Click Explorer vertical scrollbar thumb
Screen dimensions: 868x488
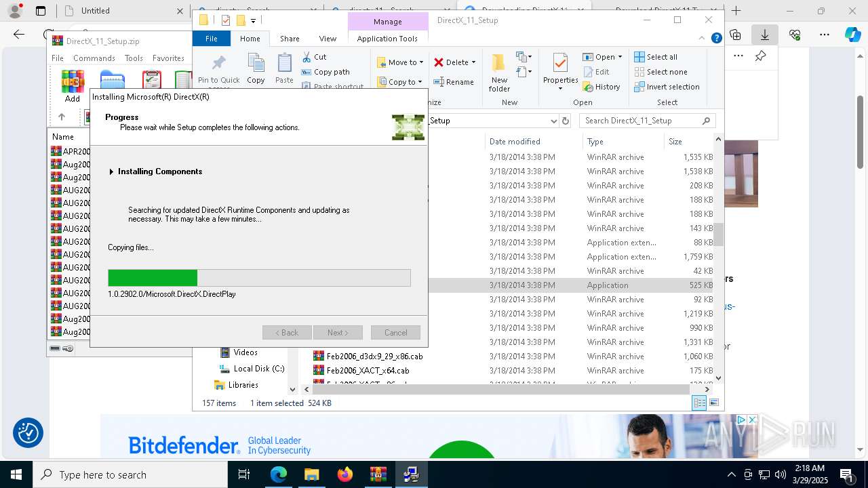pyautogui.click(x=718, y=235)
